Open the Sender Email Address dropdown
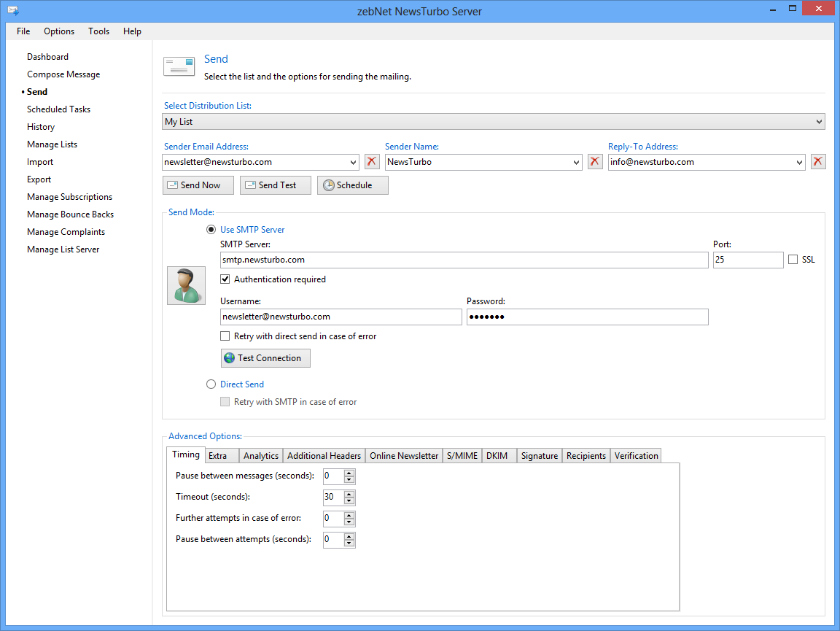 (353, 162)
